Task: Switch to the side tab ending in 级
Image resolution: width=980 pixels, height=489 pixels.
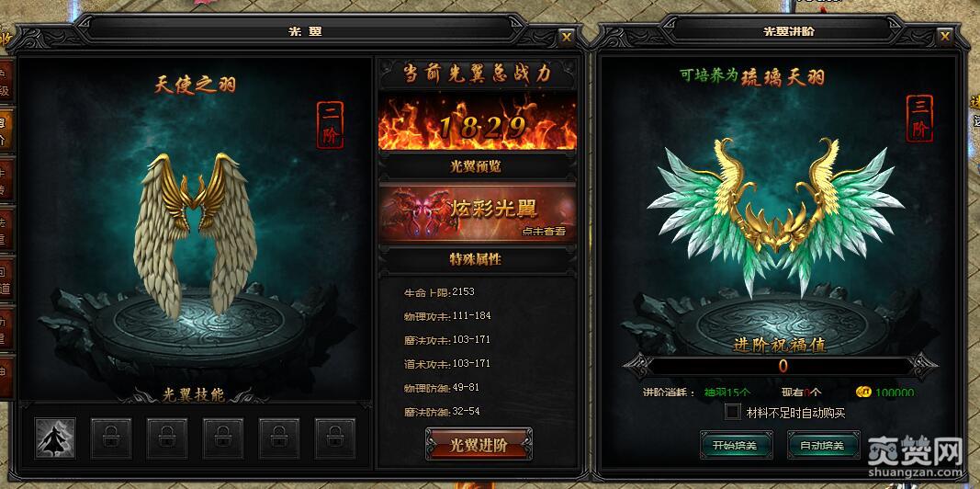Action: [5, 81]
